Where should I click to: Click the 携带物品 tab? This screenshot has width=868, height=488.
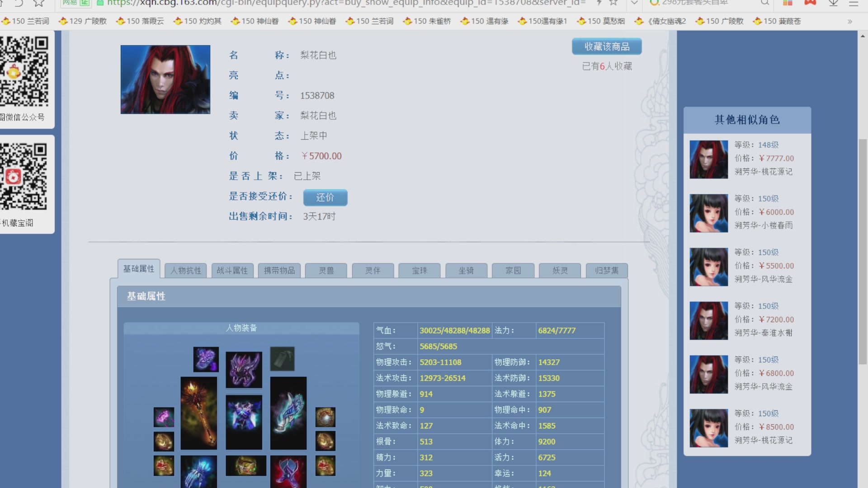pyautogui.click(x=278, y=270)
